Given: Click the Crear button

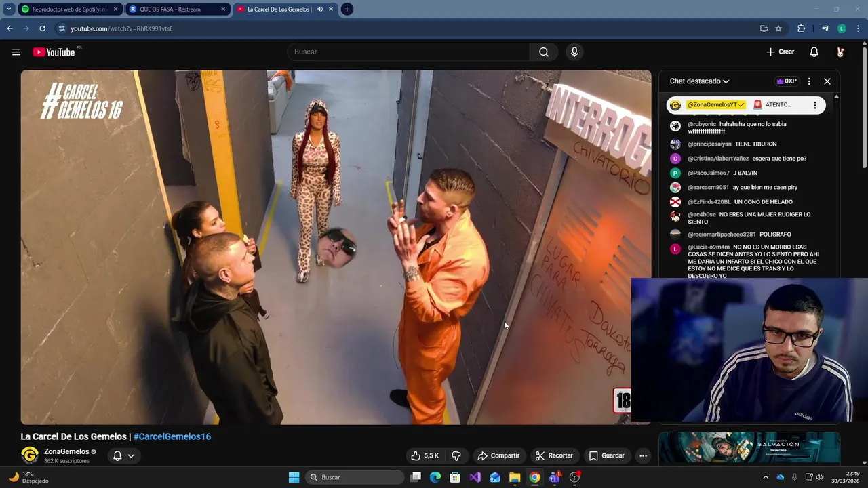Looking at the screenshot, I should tap(781, 52).
